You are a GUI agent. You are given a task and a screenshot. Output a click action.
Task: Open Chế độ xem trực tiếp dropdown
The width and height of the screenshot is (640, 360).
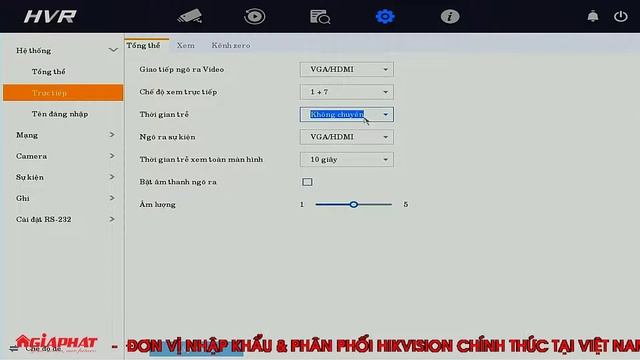tap(347, 92)
